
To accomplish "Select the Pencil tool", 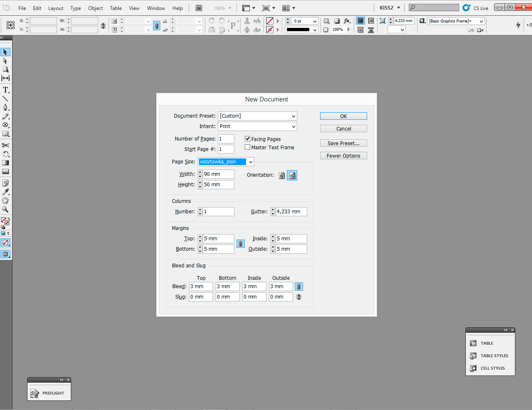I will click(x=5, y=116).
